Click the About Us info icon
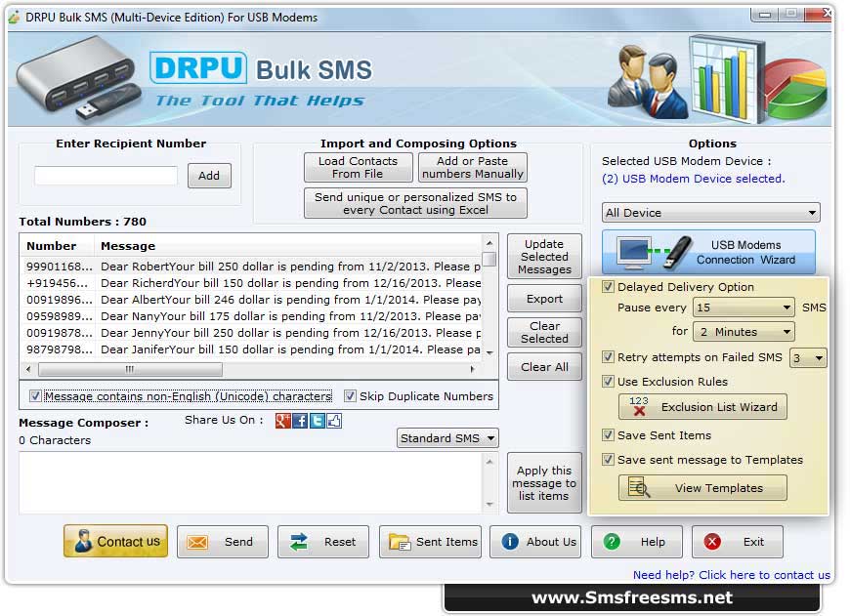Screen dimensions: 850x616 tap(509, 543)
